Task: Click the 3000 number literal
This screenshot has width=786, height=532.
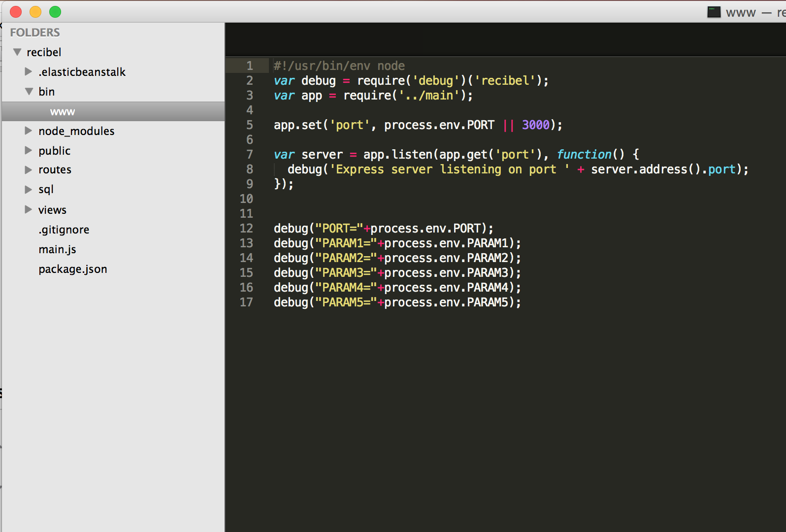Action: [535, 125]
